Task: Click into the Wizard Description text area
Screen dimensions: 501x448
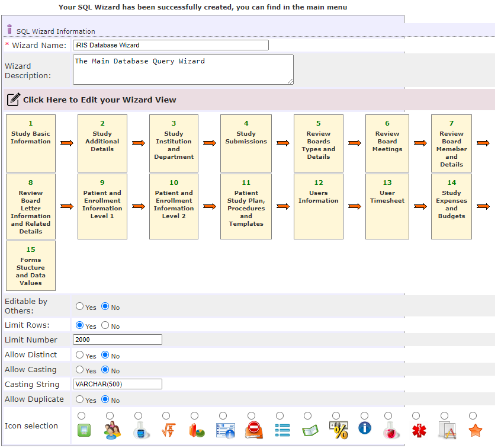Action: (x=183, y=70)
